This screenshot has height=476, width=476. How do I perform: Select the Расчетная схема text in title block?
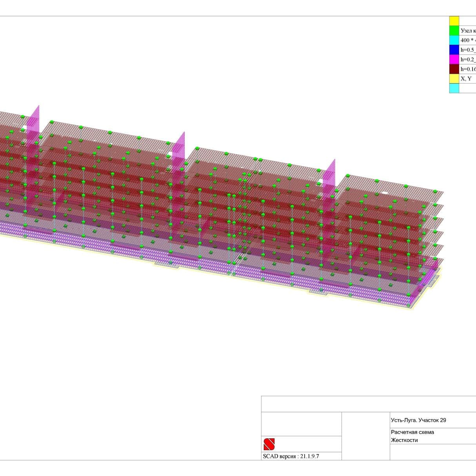[x=412, y=432]
